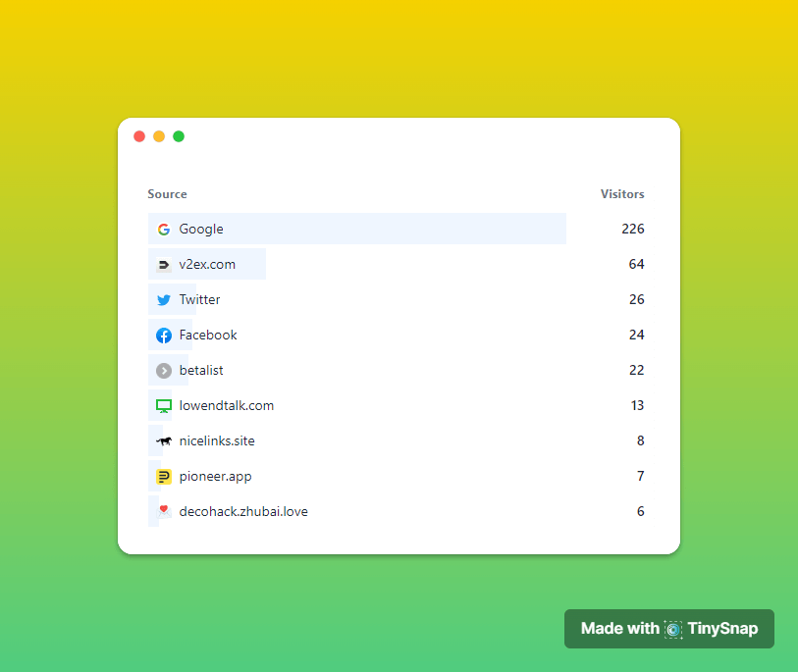The height and width of the screenshot is (672, 798).
Task: Select the 8 visitors value for nicelinks.site
Action: click(640, 440)
